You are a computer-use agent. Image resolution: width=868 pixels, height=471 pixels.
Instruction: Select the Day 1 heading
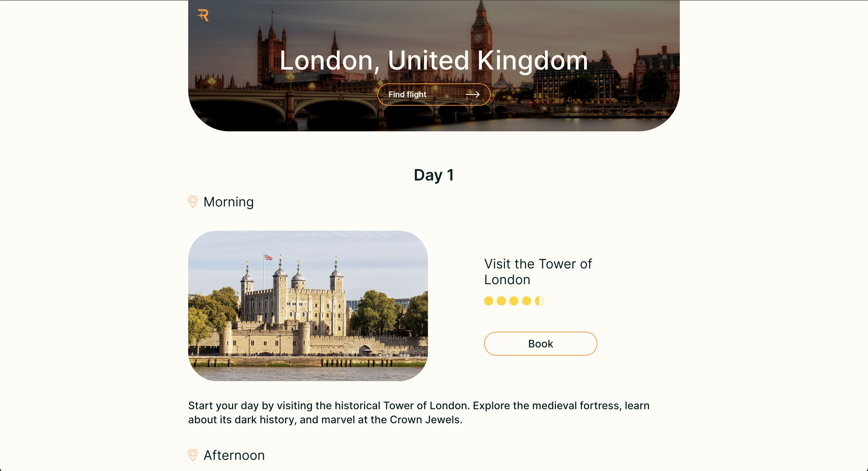434,175
